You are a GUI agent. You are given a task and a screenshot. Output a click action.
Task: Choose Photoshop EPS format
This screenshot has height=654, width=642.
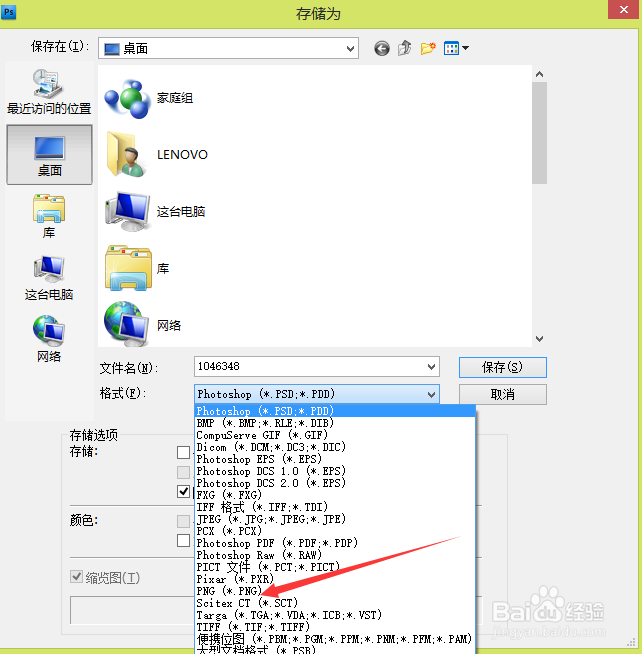point(335,459)
